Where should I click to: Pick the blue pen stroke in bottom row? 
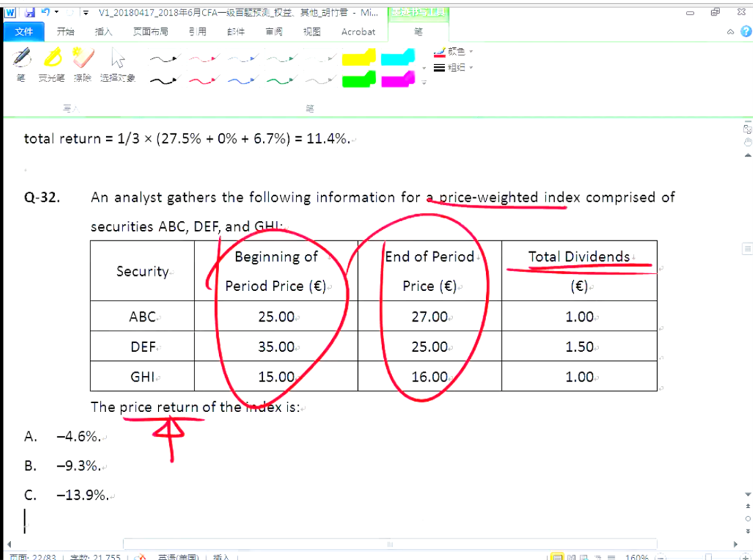click(x=242, y=81)
